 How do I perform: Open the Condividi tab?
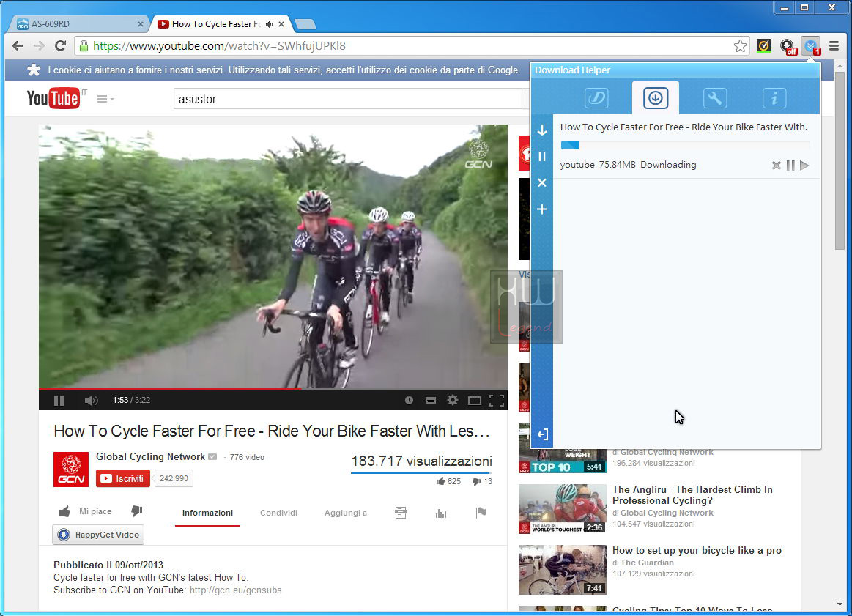point(278,513)
